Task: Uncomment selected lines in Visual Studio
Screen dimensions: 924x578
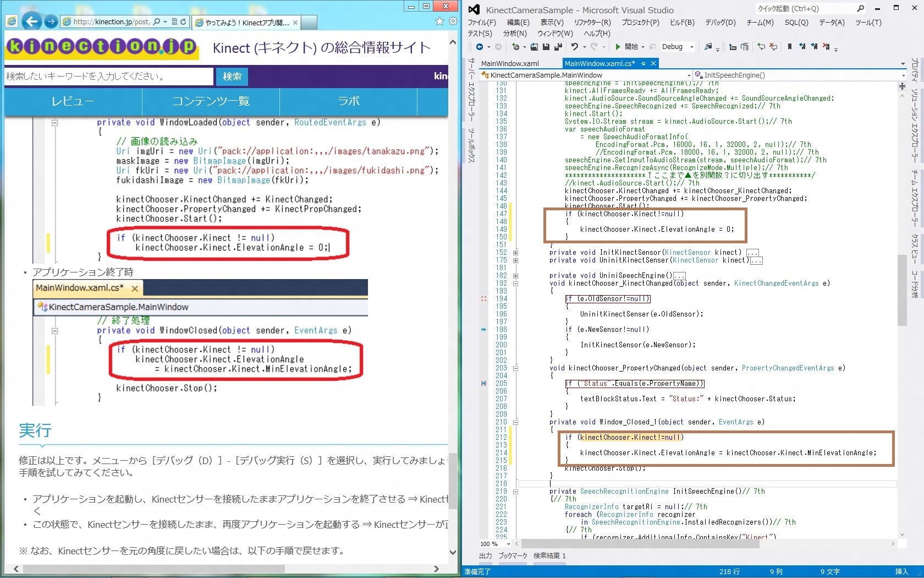Action: click(773, 47)
